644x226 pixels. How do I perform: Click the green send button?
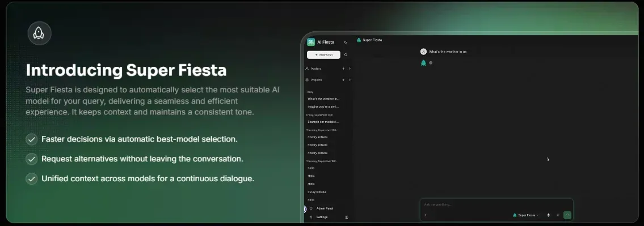(x=567, y=215)
